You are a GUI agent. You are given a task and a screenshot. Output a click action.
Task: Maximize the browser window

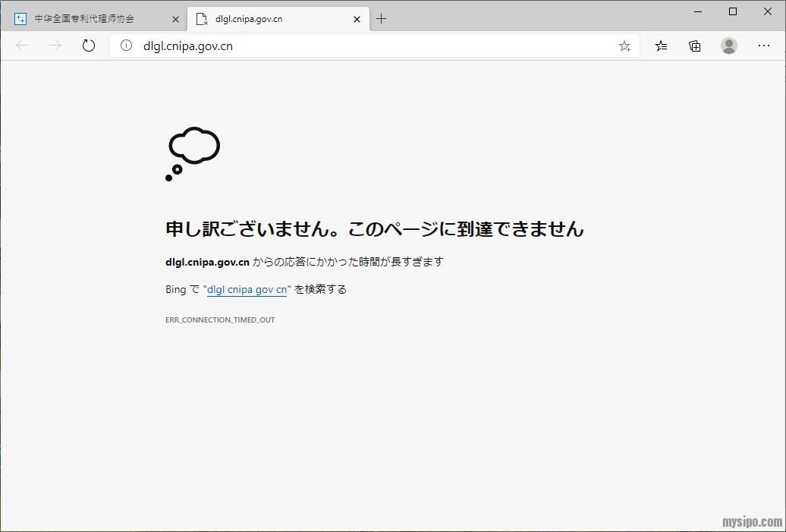(x=733, y=11)
